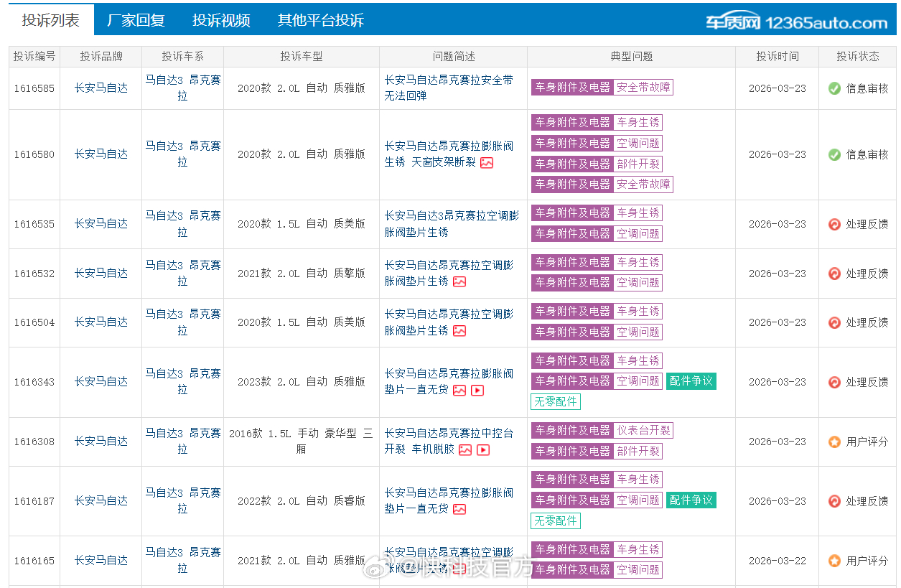Open complaint link 中控台开裂 车机脱胶
The image size is (901, 588).
[x=449, y=442]
